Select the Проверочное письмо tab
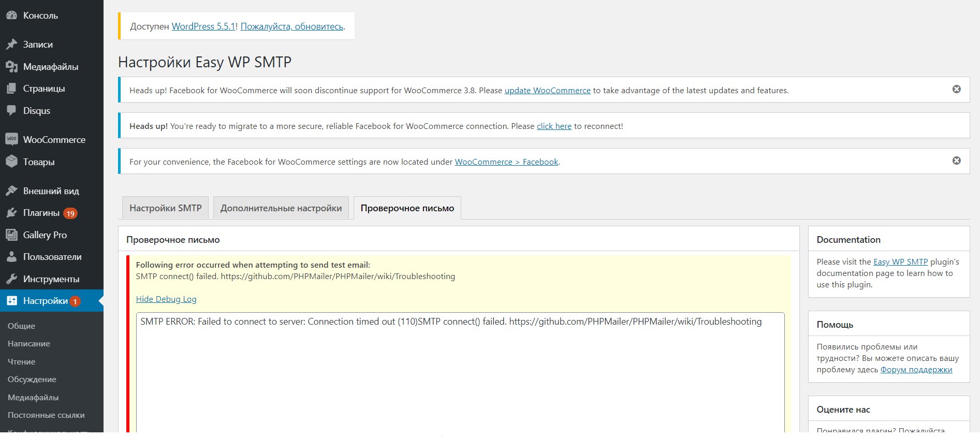The height and width of the screenshot is (437, 980). pyautogui.click(x=407, y=208)
